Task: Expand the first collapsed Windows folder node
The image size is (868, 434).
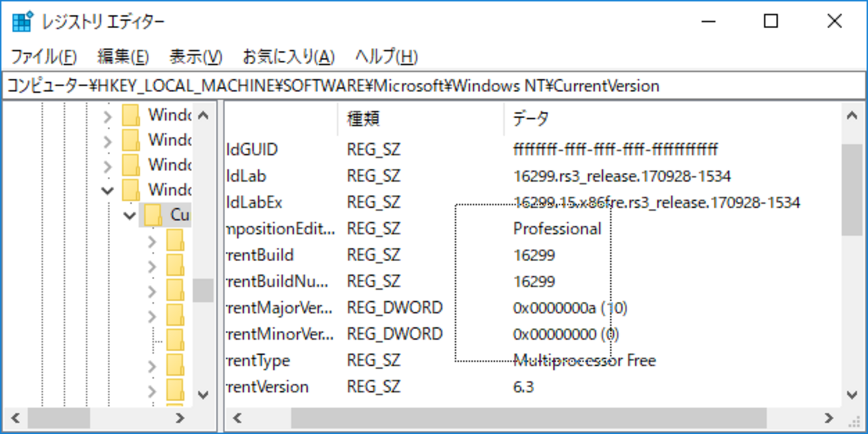Action: pos(107,116)
